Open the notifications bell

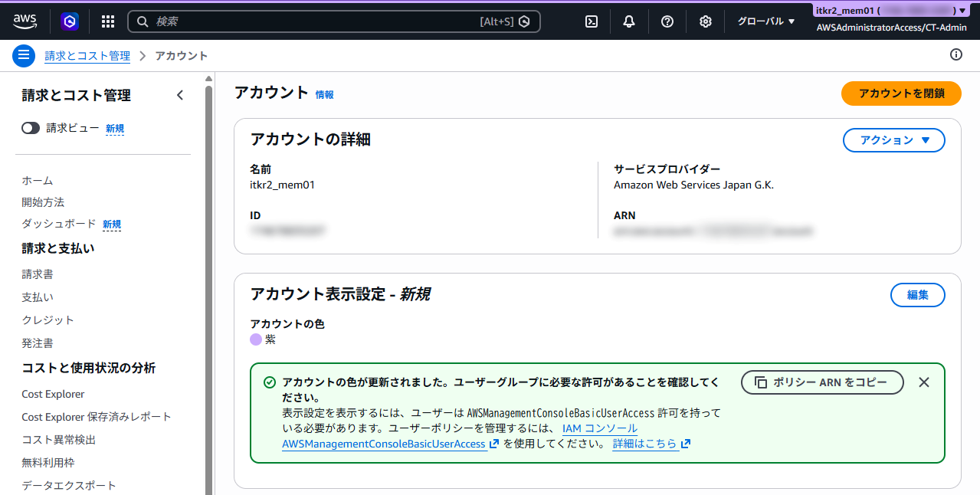pos(629,21)
